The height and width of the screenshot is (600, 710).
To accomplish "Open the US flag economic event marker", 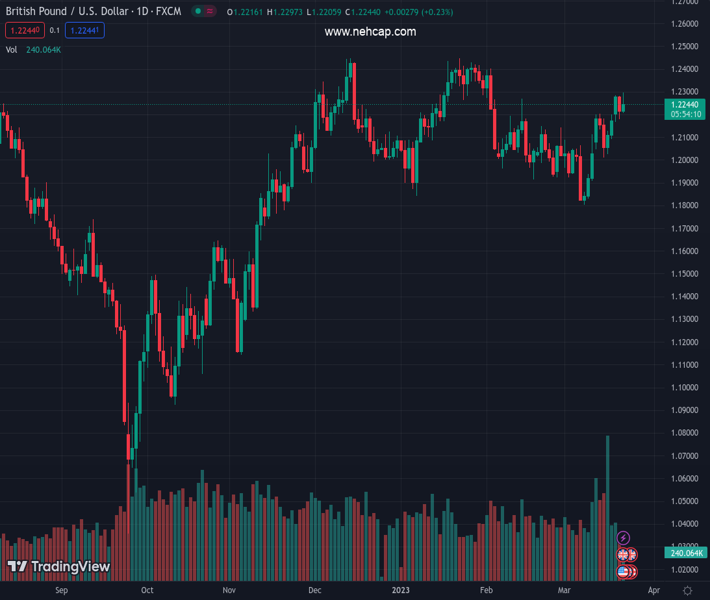I will tap(624, 572).
